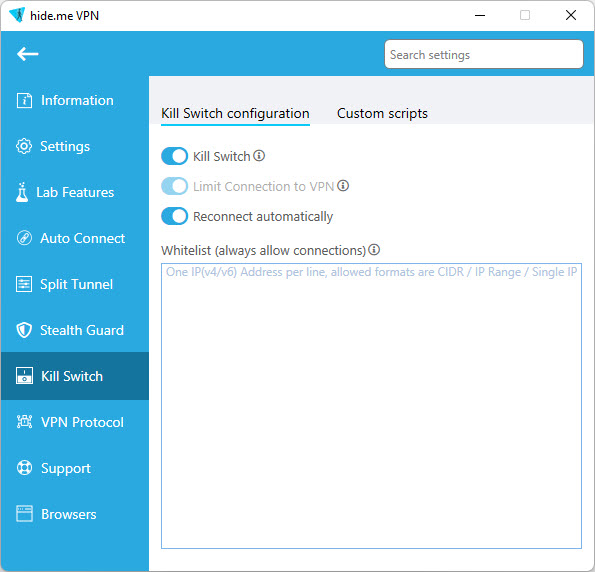Screen dimensions: 595x572
Task: Open the VPN Protocol menu label
Action: pos(82,422)
